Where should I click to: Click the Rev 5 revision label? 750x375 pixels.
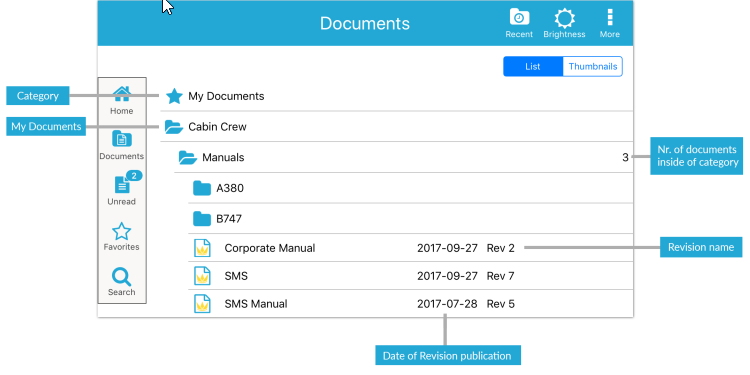tap(501, 304)
